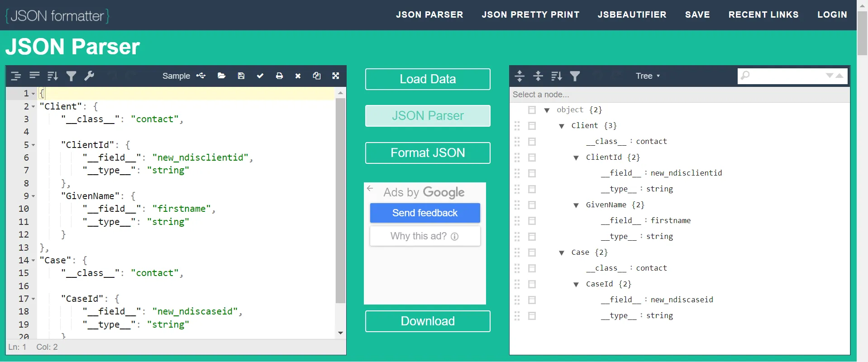Click the firstname value in the tree view

tap(671, 221)
